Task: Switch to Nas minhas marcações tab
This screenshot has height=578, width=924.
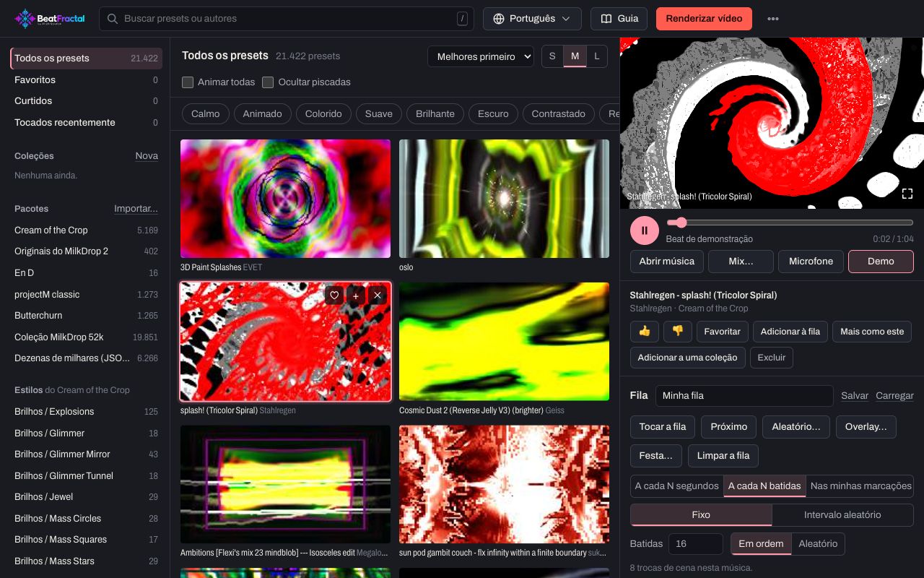Action: pos(860,486)
